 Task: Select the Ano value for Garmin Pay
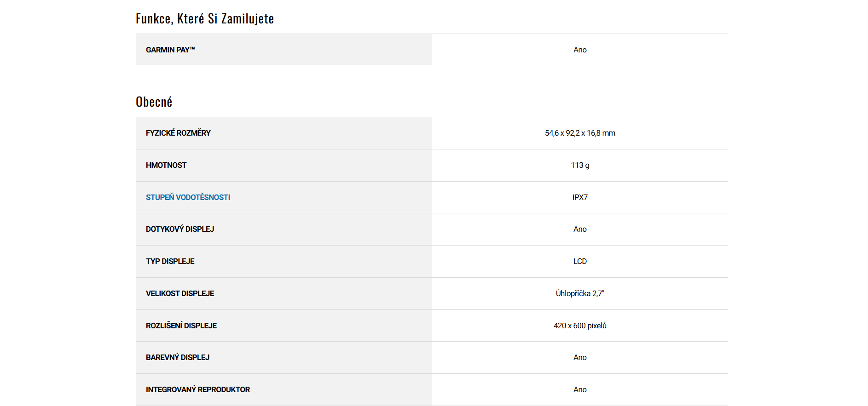[580, 50]
